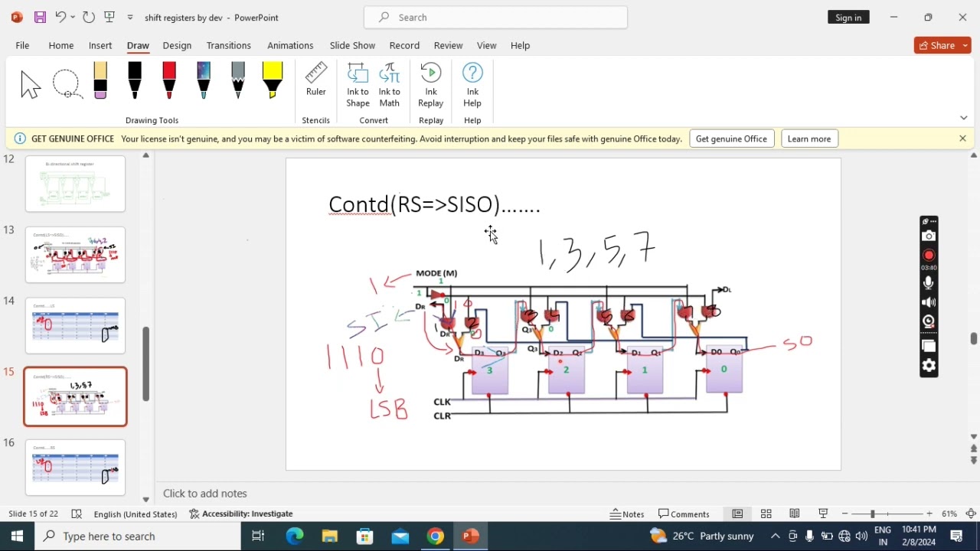This screenshot has height=551, width=980.
Task: Click the Share button
Action: coord(937,45)
